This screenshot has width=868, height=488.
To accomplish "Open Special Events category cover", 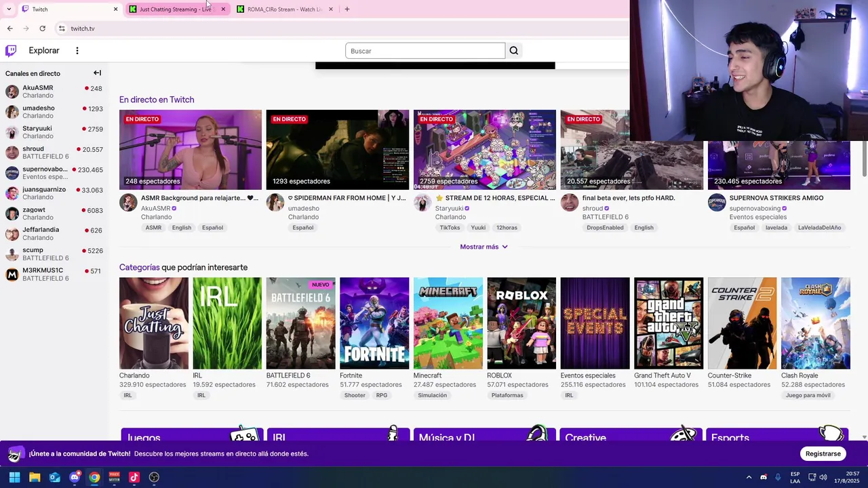I will point(595,323).
